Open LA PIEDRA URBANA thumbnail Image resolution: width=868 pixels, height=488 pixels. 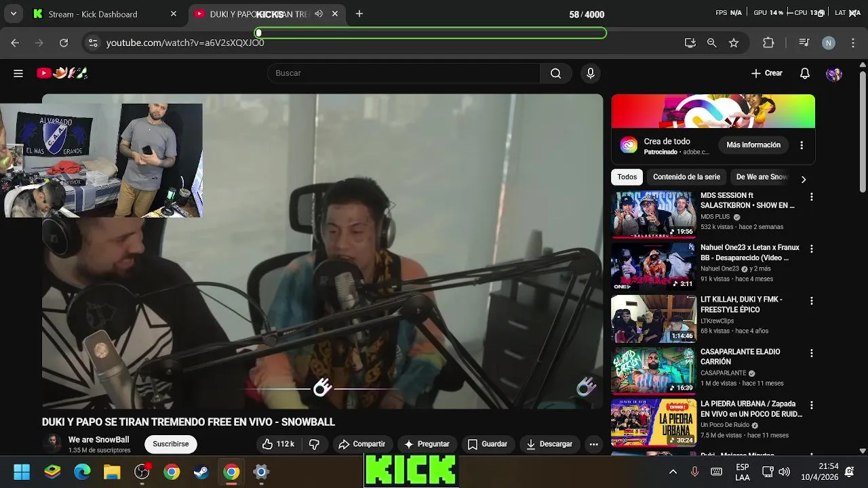click(x=654, y=423)
